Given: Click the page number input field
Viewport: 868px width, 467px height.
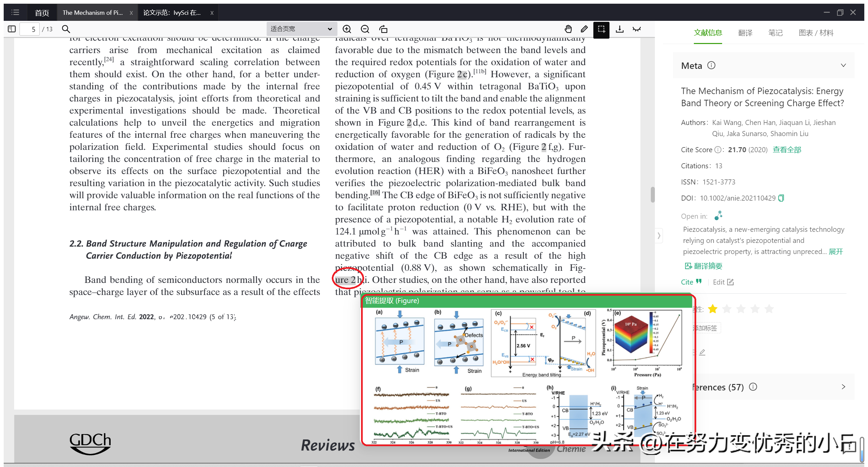Looking at the screenshot, I should coord(30,29).
